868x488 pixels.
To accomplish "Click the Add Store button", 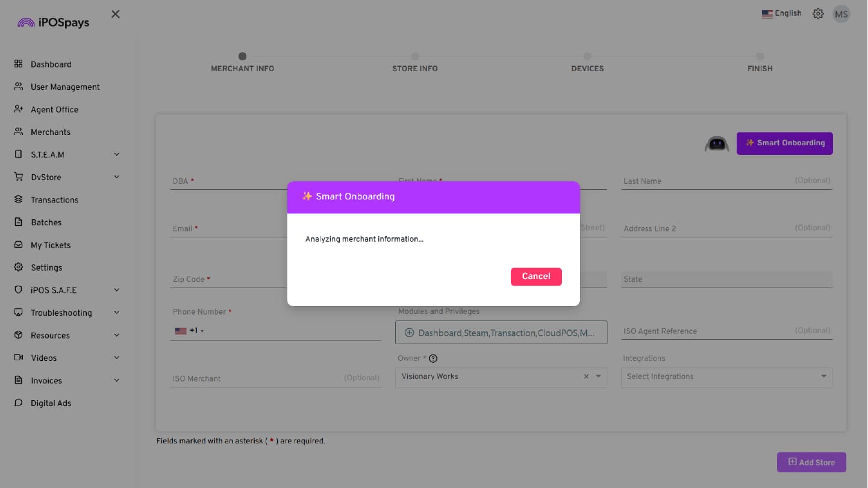I will tap(811, 462).
